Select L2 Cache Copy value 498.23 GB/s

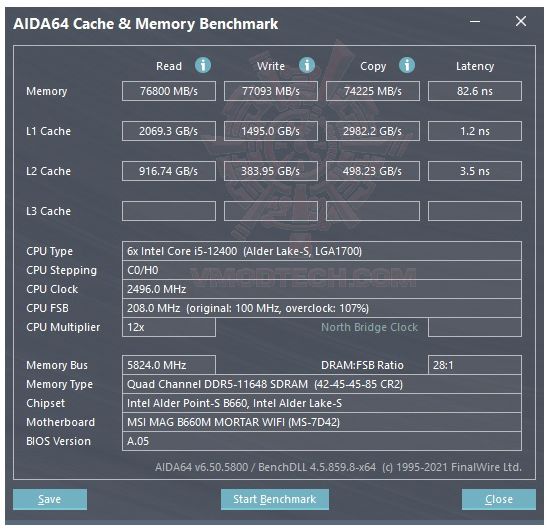click(x=373, y=171)
